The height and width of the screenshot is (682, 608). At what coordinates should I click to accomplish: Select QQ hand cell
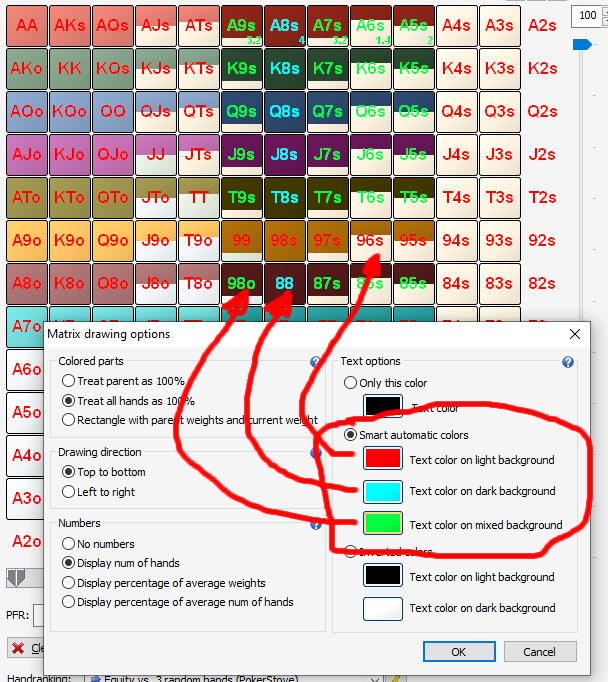pyautogui.click(x=113, y=112)
